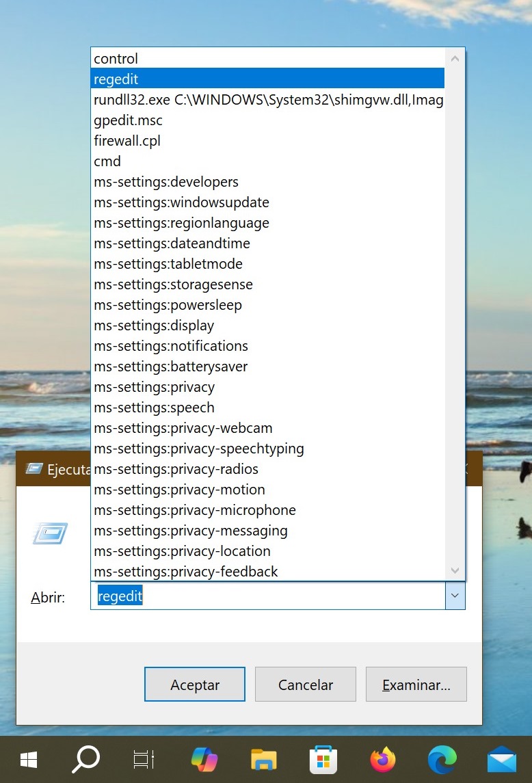Collapse the Abrir dropdown list arrow
The height and width of the screenshot is (783, 532).
[x=455, y=596]
